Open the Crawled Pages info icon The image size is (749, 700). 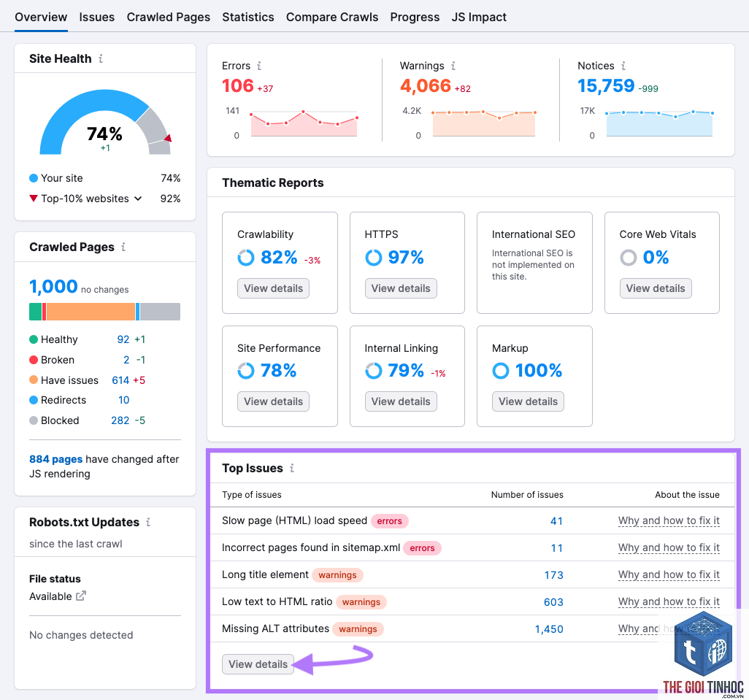[x=123, y=247]
